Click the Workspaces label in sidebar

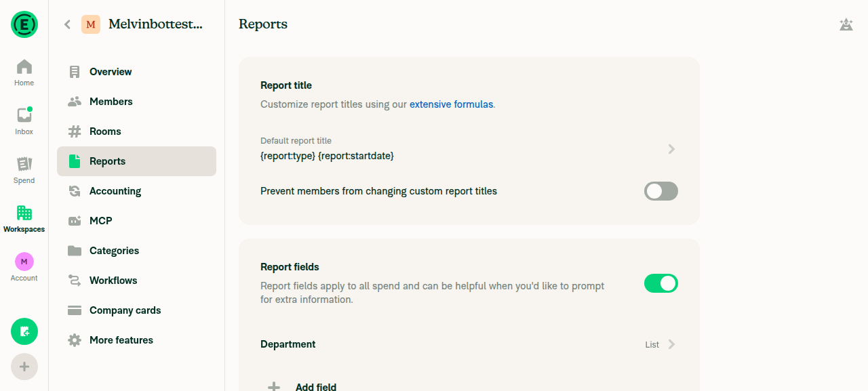click(24, 229)
